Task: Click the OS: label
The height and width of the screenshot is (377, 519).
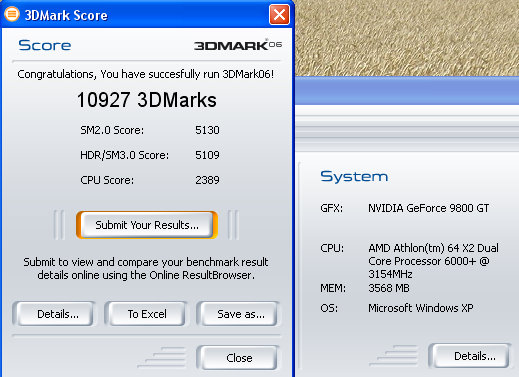Action: (329, 308)
